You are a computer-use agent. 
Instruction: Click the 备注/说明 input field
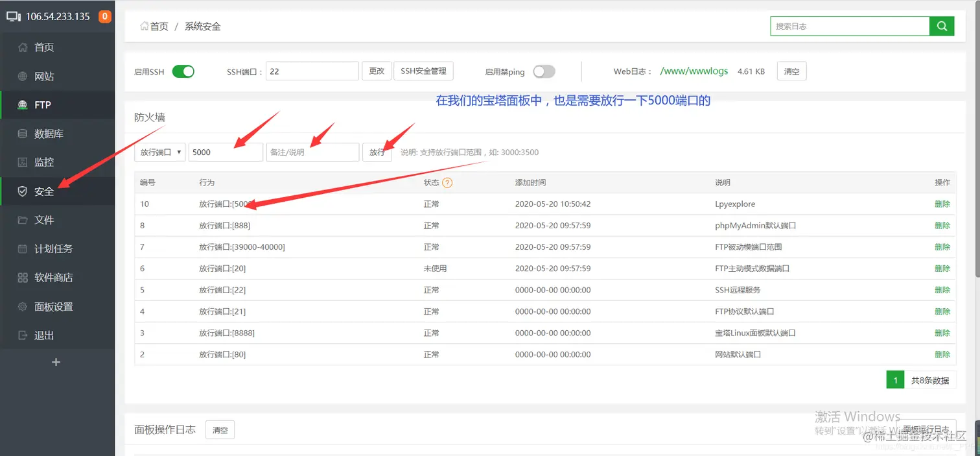(x=312, y=152)
